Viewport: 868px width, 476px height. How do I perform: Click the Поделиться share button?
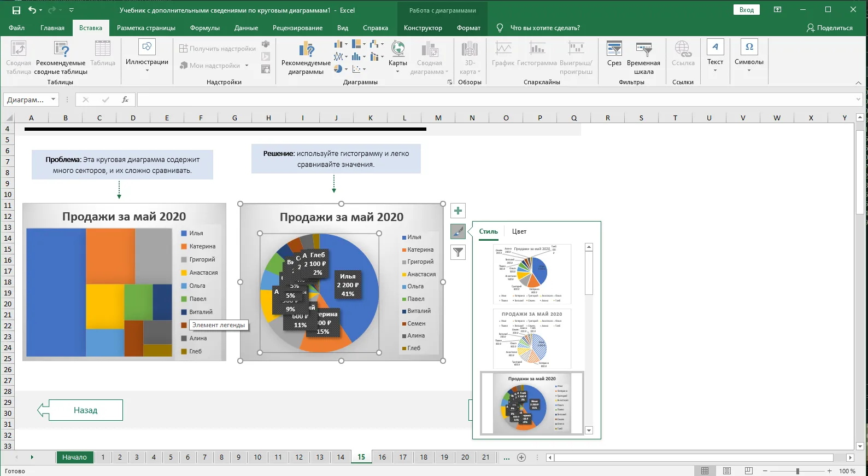[x=829, y=28]
